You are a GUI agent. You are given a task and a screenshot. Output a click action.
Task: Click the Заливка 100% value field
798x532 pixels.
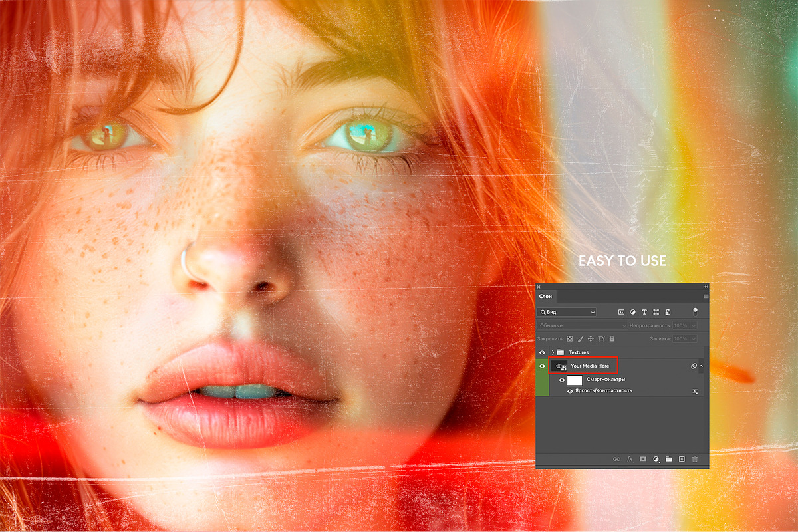[x=681, y=339]
